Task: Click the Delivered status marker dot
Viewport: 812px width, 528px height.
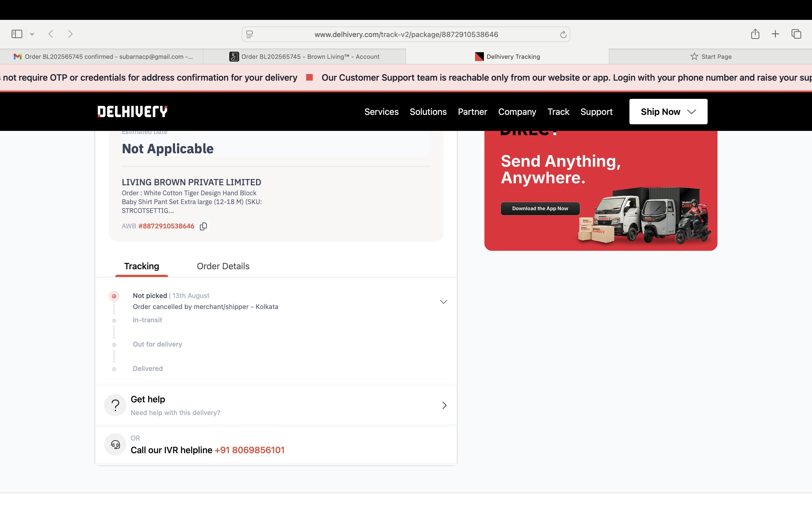Action: (x=114, y=369)
